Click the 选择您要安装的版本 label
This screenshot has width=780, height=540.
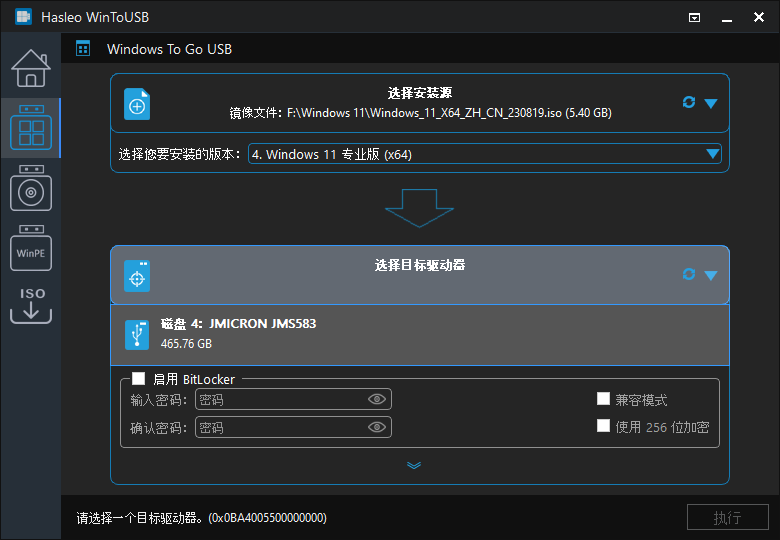[x=180, y=154]
